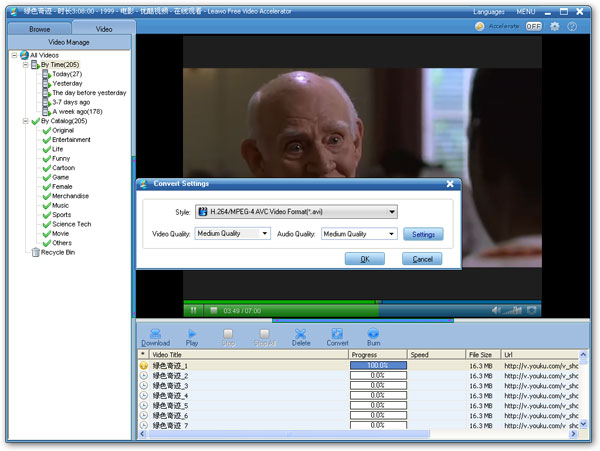Screen dimensions: 600x451
Task: Pause the video playback
Action: tap(193, 310)
